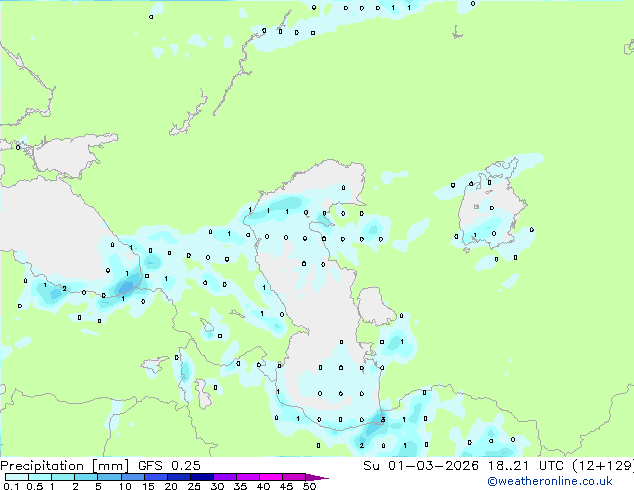Pick the 1–2 mm legend color box
The height and width of the screenshot is (490, 634).
(63, 477)
